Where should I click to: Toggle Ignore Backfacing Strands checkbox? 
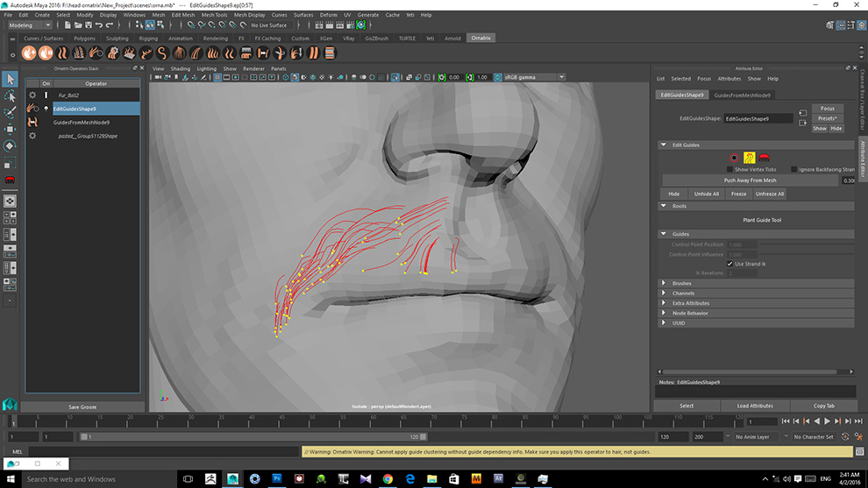793,169
